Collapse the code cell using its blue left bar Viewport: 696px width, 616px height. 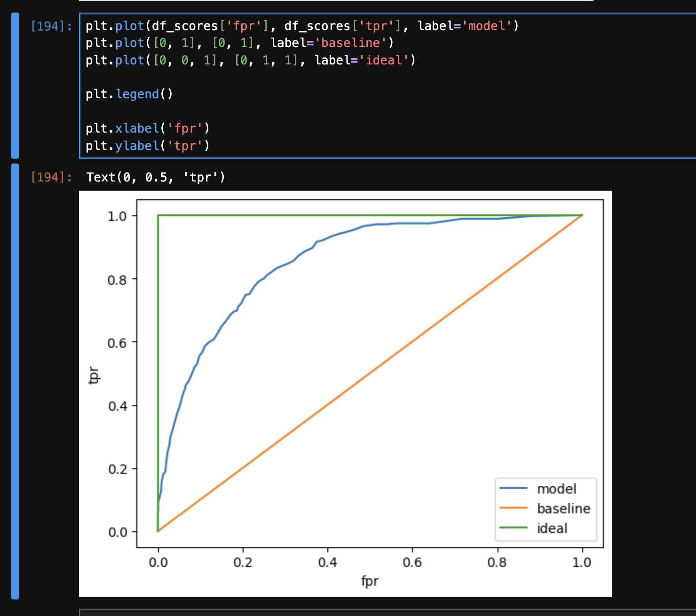tap(15, 86)
